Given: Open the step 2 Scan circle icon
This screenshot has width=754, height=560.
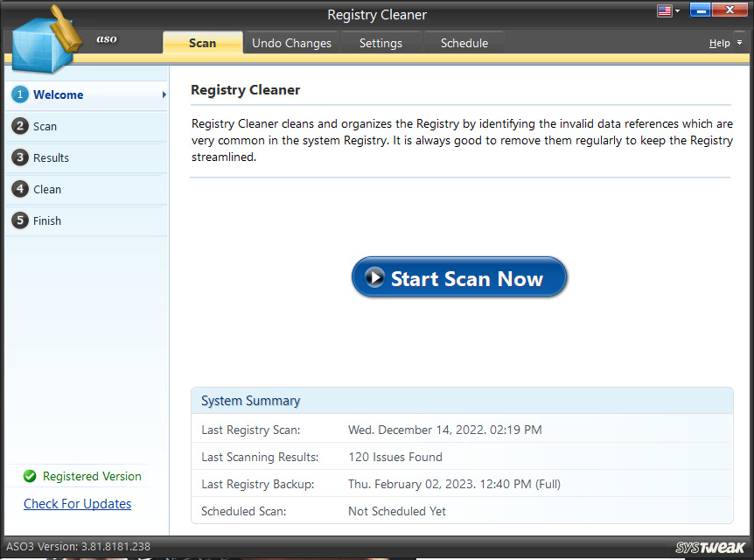Looking at the screenshot, I should coord(20,126).
